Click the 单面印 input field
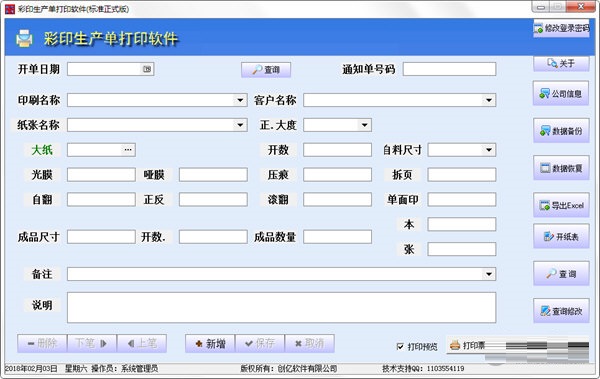Image resolution: width=600 pixels, height=379 pixels. click(461, 199)
